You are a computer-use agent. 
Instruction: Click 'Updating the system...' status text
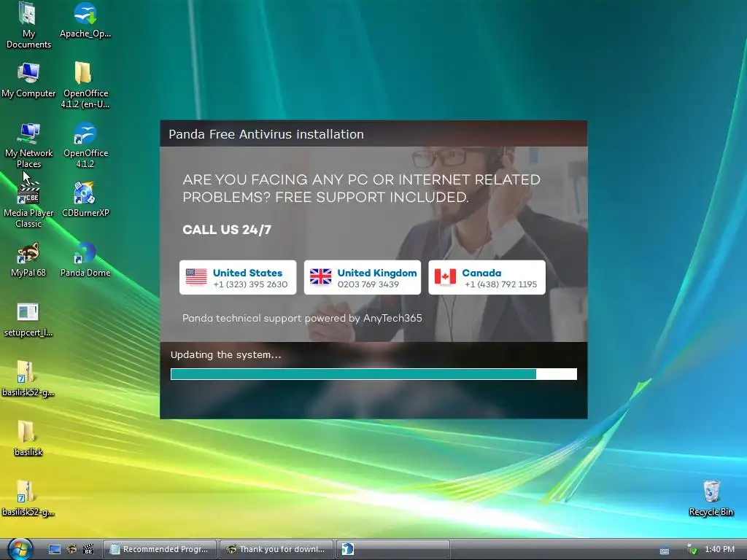[x=226, y=355]
